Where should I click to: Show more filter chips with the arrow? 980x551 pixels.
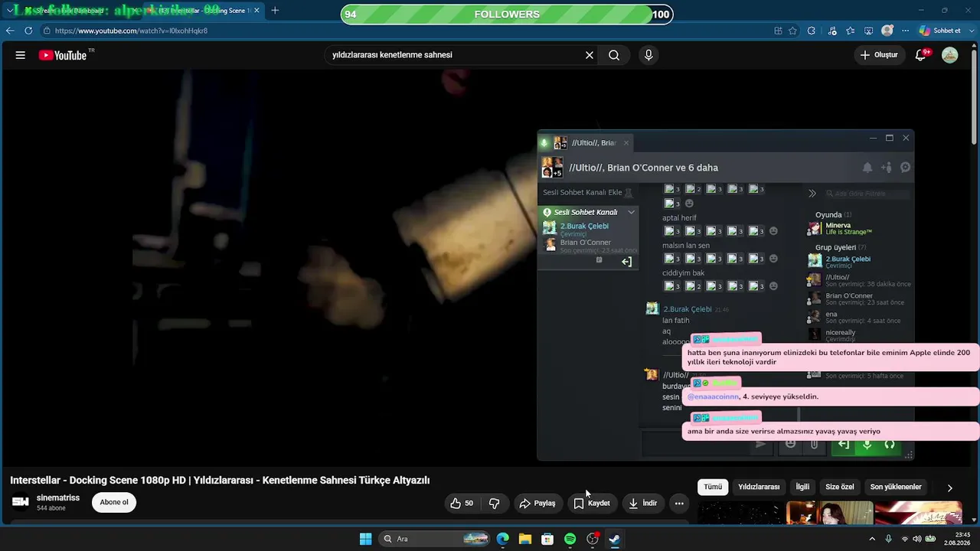(949, 487)
